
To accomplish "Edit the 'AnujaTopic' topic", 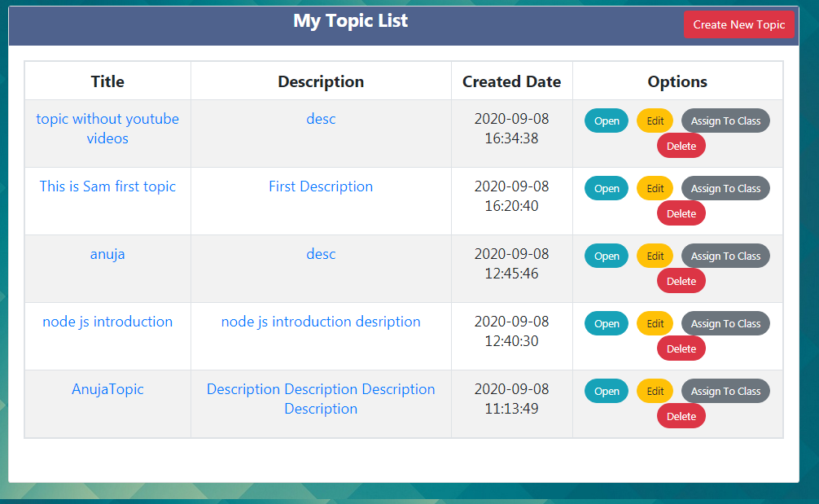I will [x=655, y=391].
